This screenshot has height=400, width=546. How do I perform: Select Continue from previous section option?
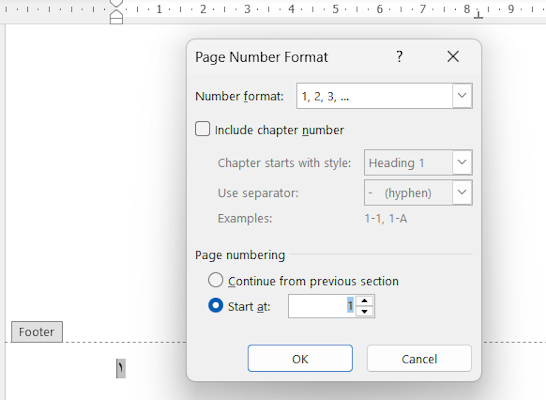(x=216, y=280)
